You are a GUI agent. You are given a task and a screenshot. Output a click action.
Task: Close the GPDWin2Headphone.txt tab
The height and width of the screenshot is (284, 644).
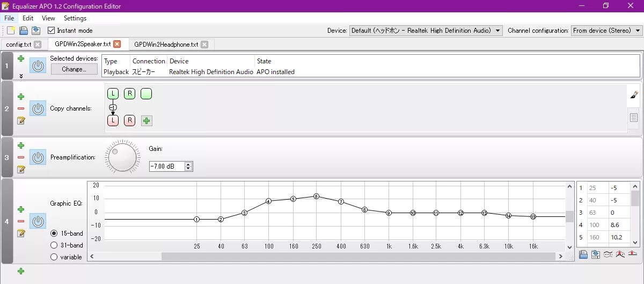coord(204,45)
